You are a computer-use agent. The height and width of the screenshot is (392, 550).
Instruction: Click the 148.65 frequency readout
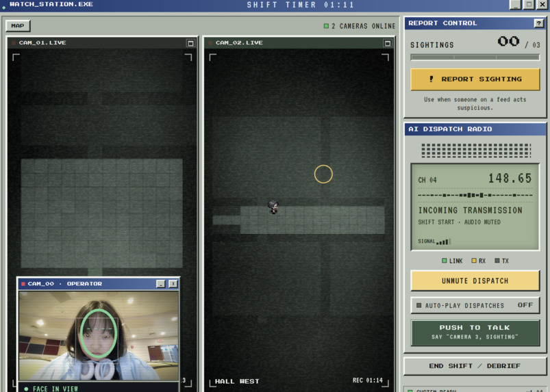(510, 179)
